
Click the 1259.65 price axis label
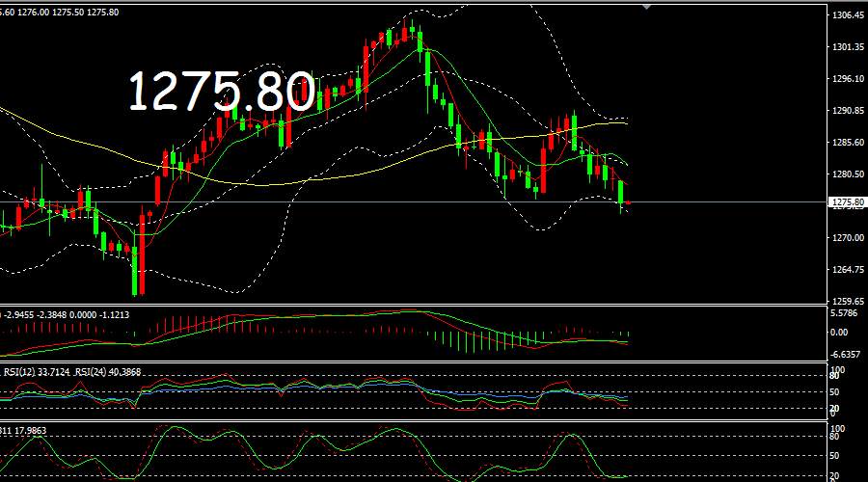tap(848, 301)
